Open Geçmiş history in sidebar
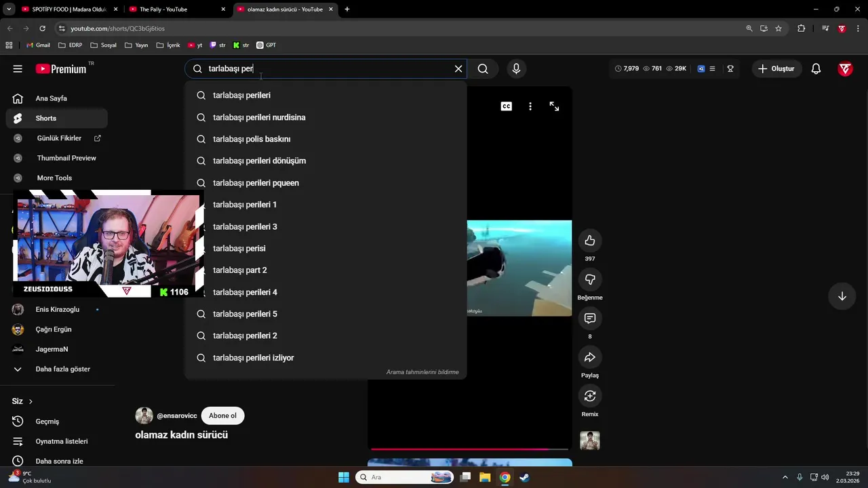 (57, 422)
